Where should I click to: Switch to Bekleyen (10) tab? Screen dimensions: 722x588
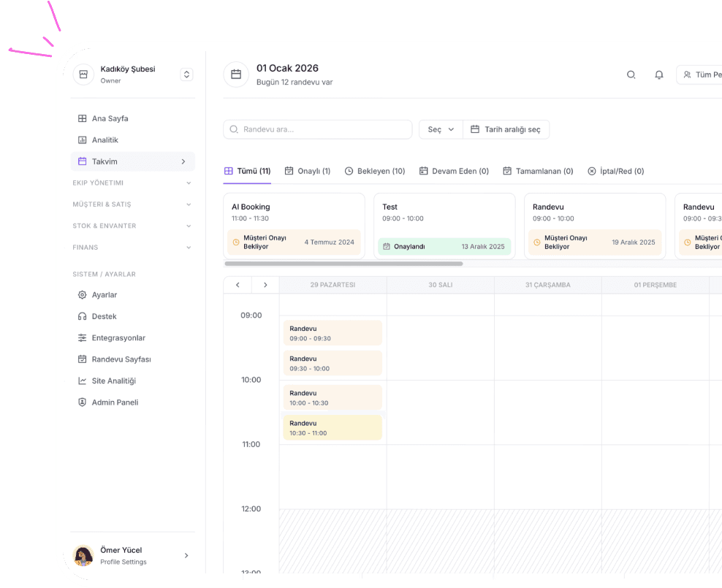tap(374, 171)
